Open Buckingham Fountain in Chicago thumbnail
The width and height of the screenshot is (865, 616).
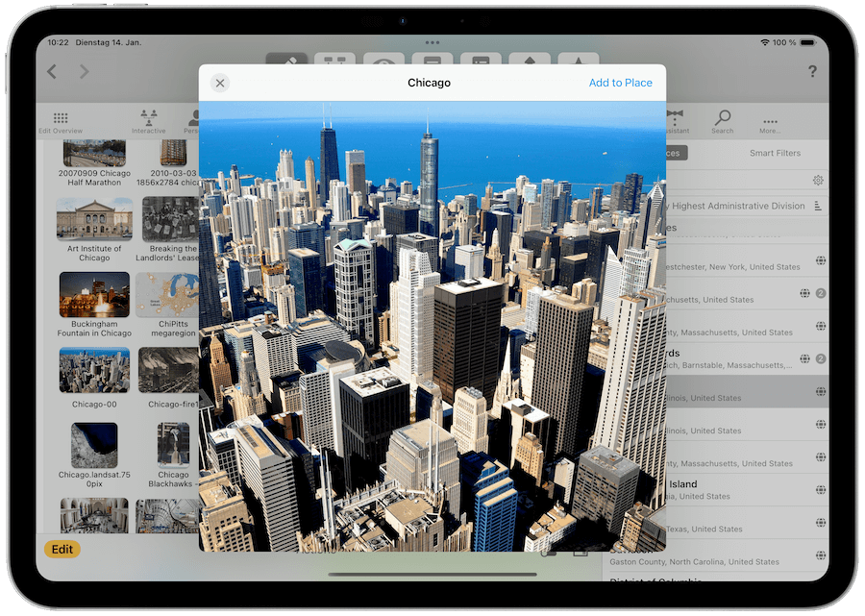[94, 295]
